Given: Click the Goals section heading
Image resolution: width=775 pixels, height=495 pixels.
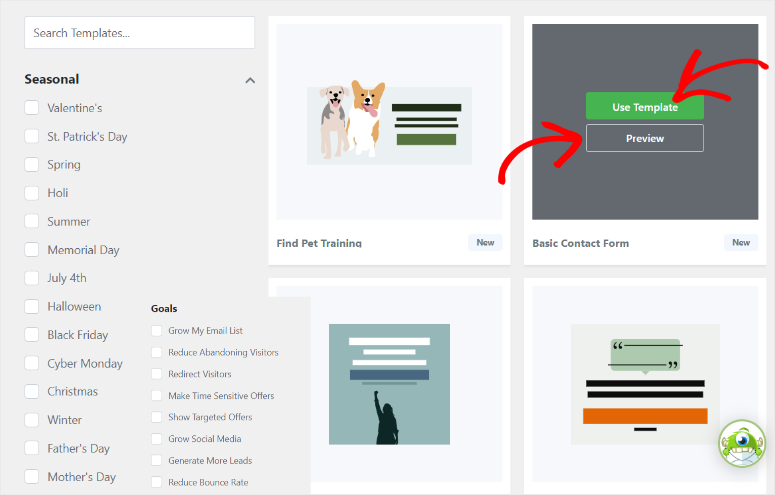Looking at the screenshot, I should pyautogui.click(x=164, y=309).
